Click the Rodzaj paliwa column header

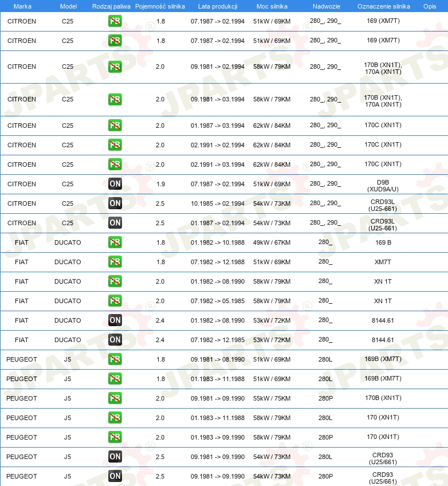[x=111, y=6]
